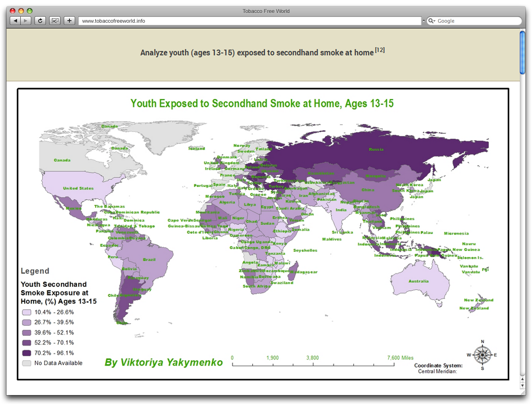
Task: Click the scrollbar up arrow near bottom
Action: 523,379
